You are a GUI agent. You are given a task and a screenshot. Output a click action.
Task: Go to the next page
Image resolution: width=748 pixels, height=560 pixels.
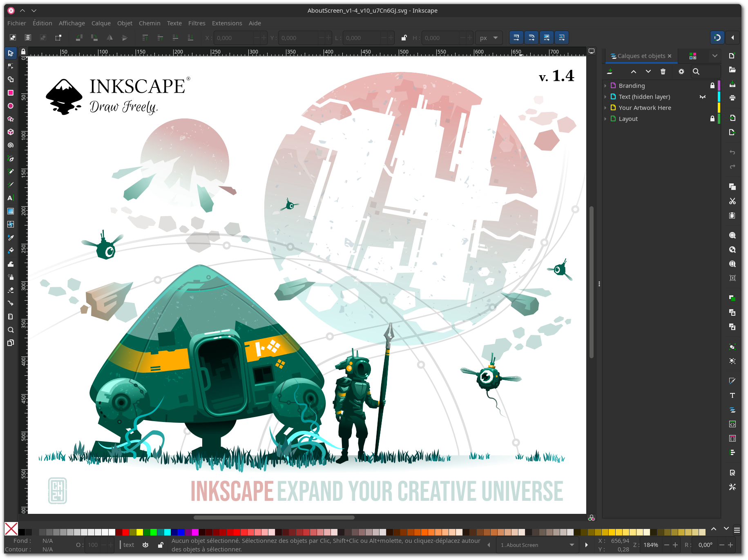(587, 545)
